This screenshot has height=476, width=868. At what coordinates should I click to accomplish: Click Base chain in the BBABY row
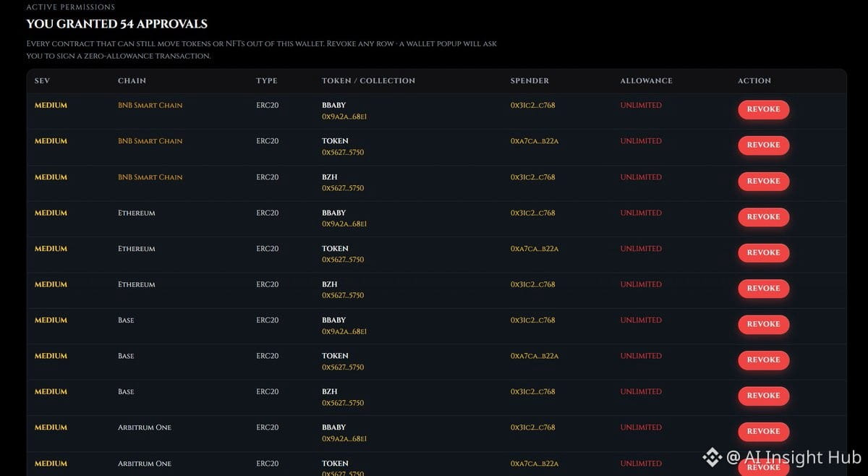126,320
